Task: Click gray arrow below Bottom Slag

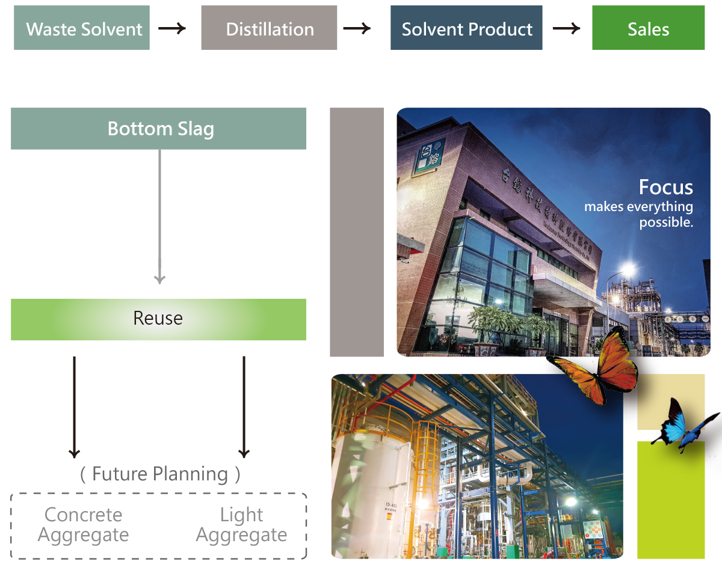Action: [x=159, y=216]
